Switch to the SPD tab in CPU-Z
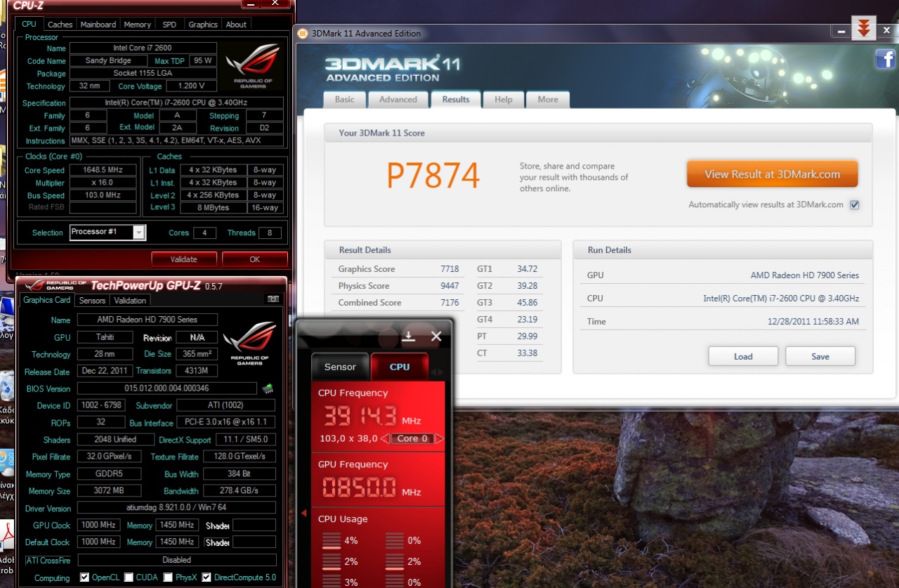Viewport: 899px width, 588px height. point(170,24)
